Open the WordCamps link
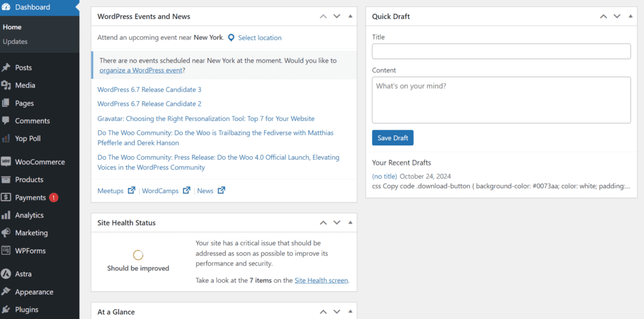This screenshot has height=319, width=644. [160, 191]
